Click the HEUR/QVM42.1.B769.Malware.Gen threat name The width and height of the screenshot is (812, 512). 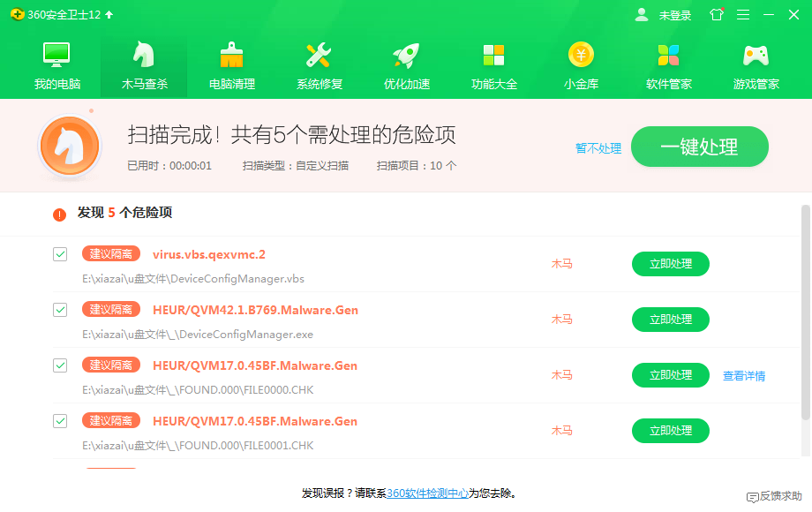click(x=255, y=310)
